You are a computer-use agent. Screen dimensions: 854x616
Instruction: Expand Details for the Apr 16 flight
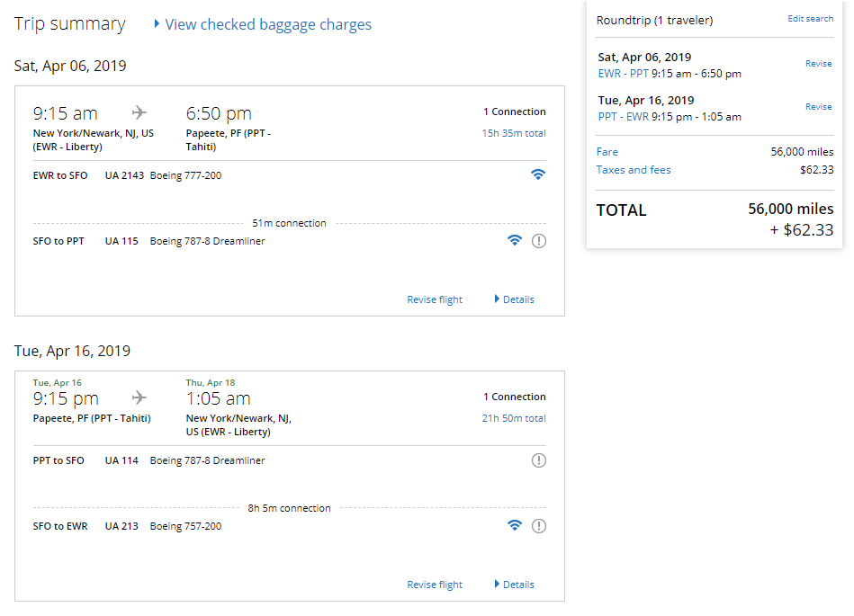pyautogui.click(x=514, y=585)
